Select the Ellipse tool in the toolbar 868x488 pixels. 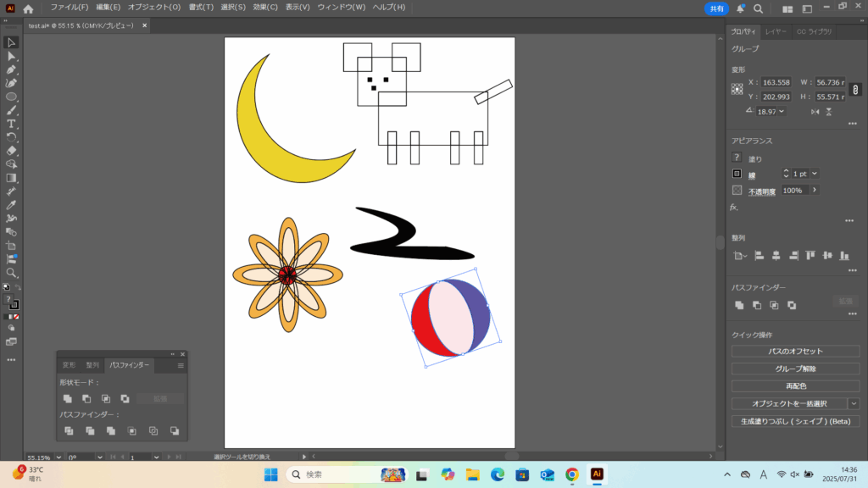(x=12, y=97)
